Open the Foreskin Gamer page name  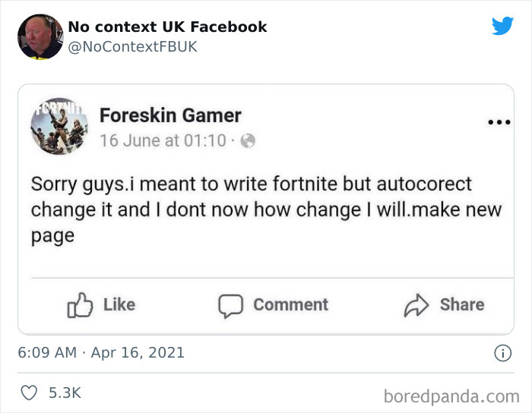tap(170, 115)
